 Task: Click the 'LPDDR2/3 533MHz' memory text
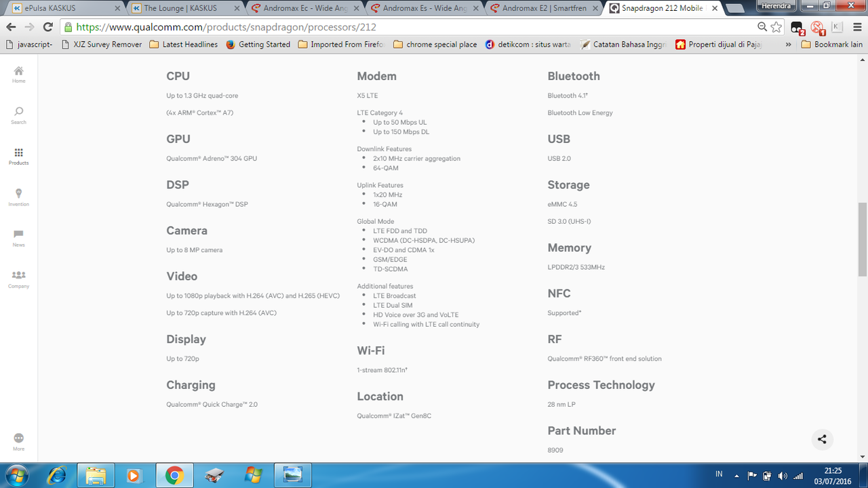(x=576, y=267)
